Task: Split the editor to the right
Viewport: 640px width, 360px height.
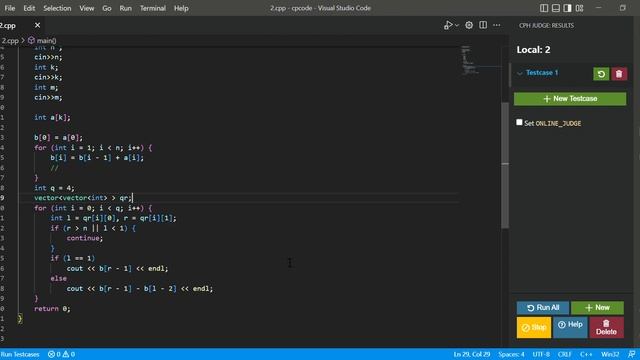Action: coord(483,25)
